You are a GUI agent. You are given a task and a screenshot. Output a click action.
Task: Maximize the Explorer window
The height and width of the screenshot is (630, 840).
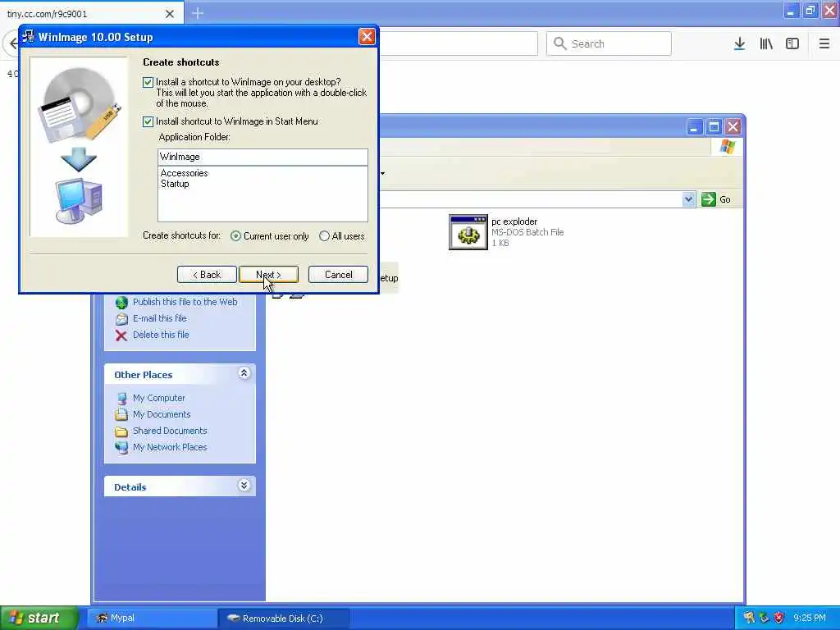714,127
